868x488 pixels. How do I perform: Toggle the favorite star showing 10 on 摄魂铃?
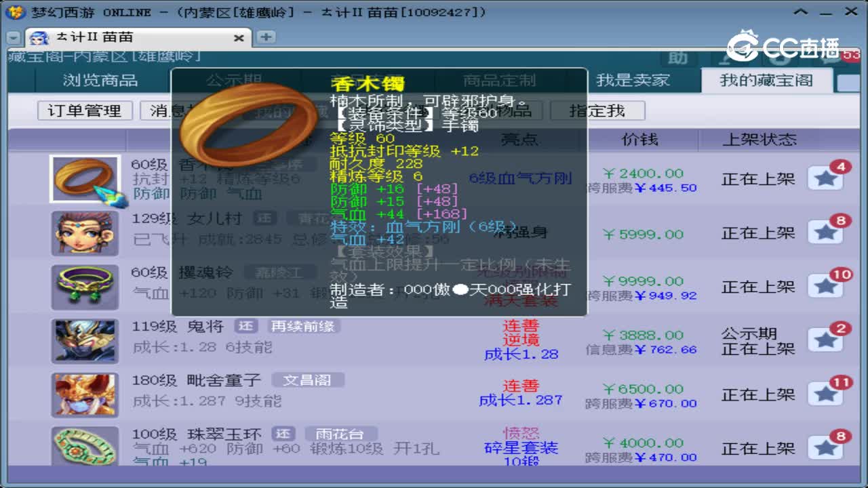826,287
